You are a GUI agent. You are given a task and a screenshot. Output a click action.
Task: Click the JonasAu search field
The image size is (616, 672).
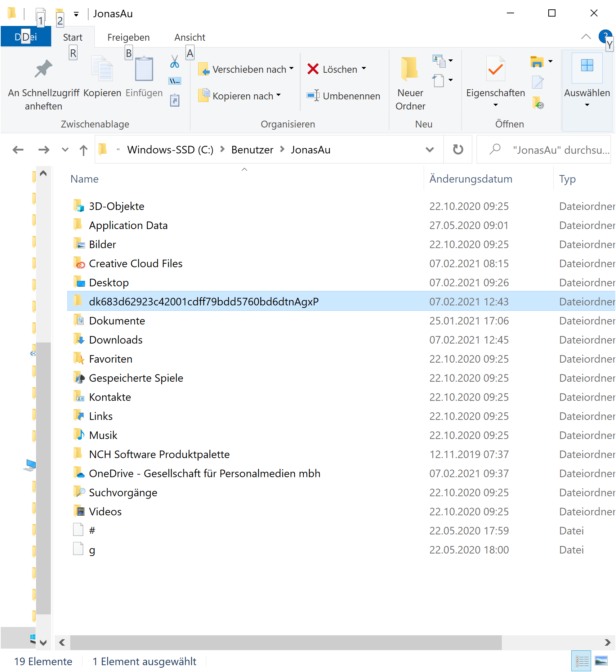[544, 149]
